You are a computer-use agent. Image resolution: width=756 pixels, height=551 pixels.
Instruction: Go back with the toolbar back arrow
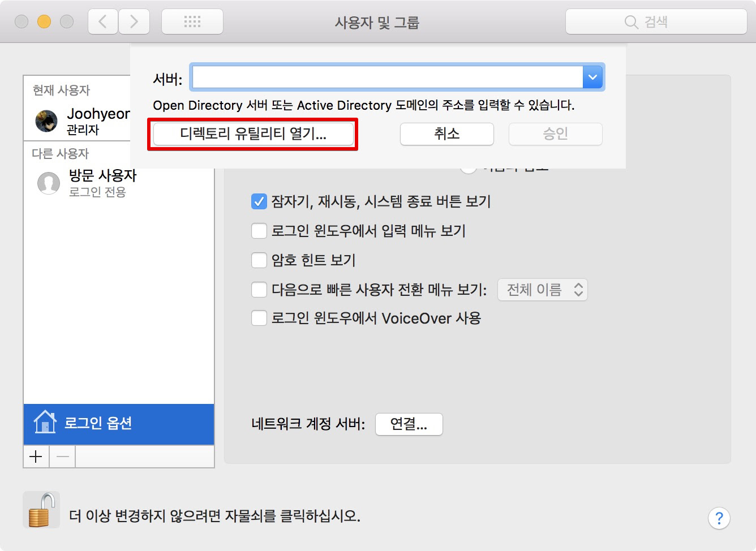103,21
